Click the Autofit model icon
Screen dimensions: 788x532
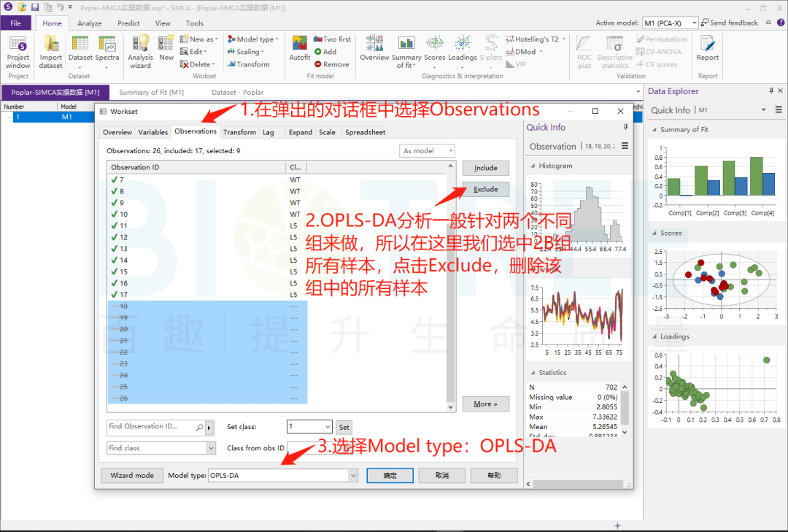(x=299, y=48)
